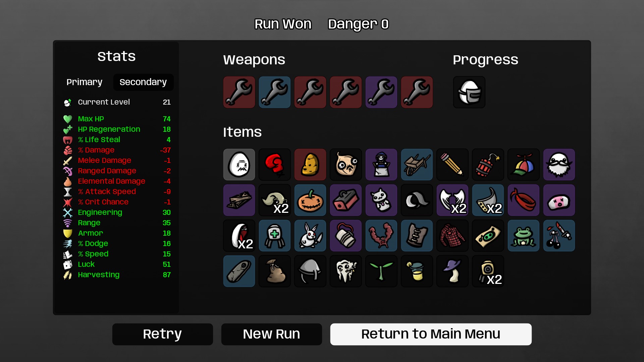644x362 pixels.
Task: Switch to the Secondary stats tab
Action: coord(143,82)
